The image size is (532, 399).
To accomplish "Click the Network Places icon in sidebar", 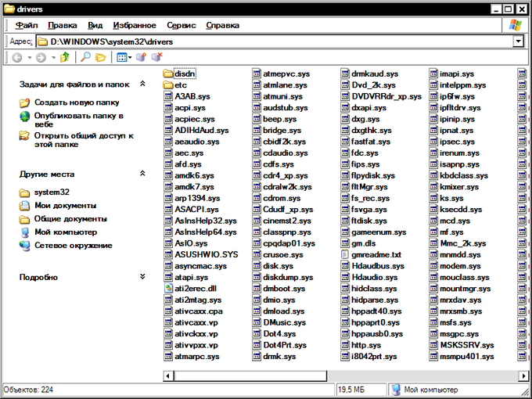I will (x=24, y=246).
